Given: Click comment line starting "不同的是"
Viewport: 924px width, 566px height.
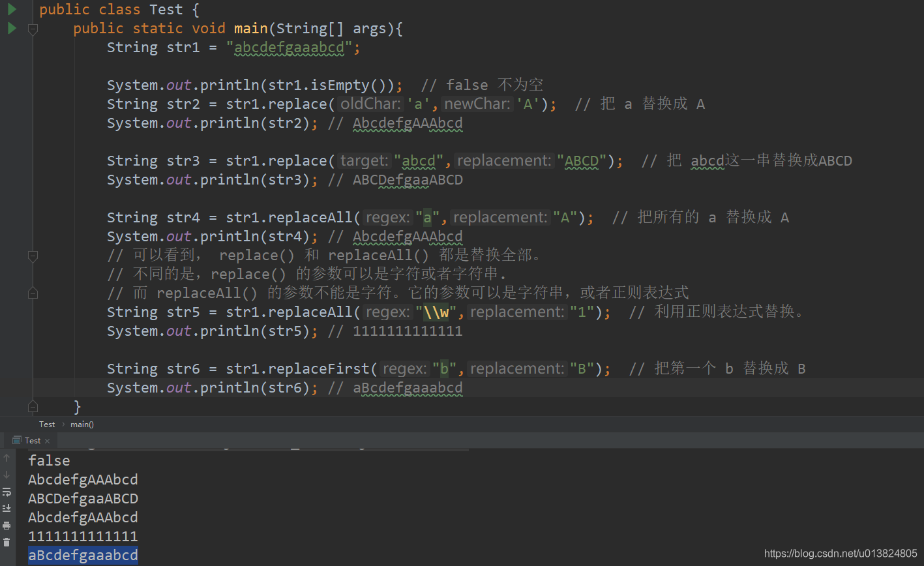Looking at the screenshot, I should coord(307,275).
